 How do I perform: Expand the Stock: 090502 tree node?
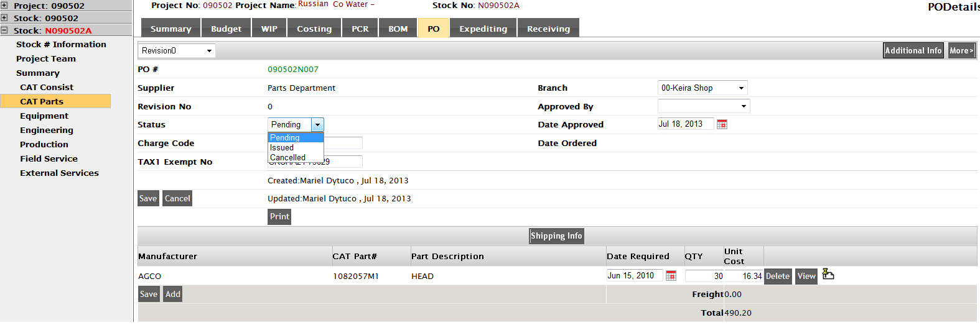coord(4,18)
